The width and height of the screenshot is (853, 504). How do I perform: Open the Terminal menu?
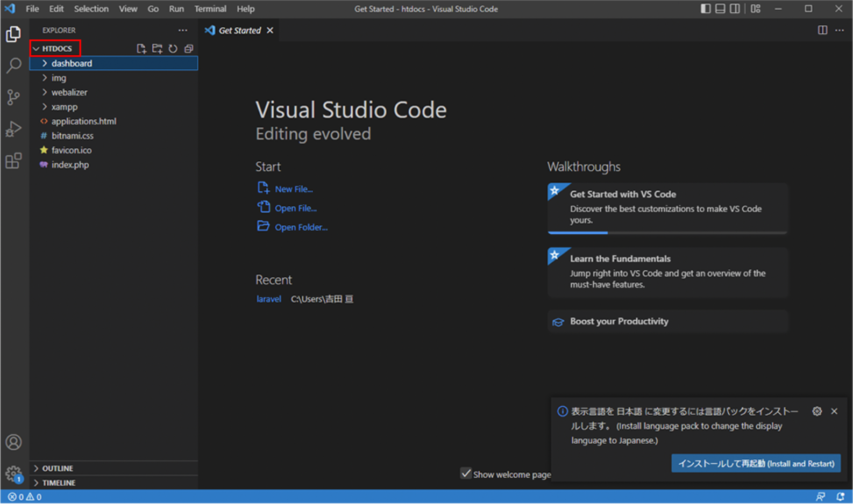[210, 9]
